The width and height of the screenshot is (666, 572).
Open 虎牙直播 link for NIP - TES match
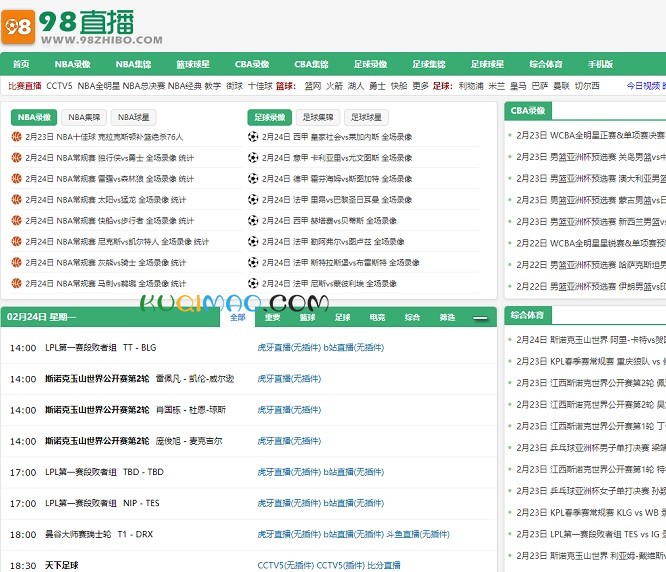(x=289, y=503)
